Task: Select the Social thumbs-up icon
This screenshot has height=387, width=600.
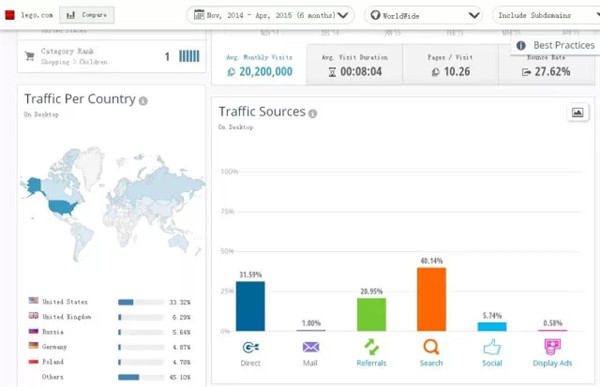Action: point(492,347)
